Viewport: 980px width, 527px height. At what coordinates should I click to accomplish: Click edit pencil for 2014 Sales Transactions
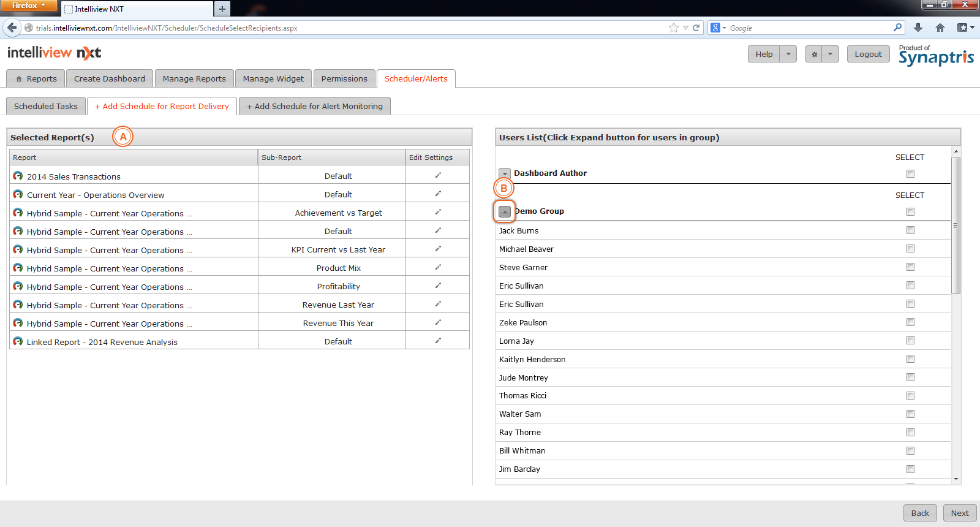[438, 175]
